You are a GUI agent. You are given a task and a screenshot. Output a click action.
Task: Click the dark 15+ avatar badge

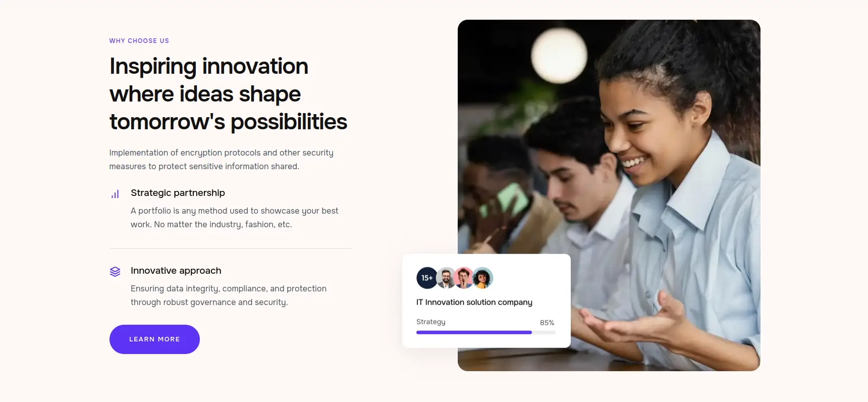(x=427, y=278)
